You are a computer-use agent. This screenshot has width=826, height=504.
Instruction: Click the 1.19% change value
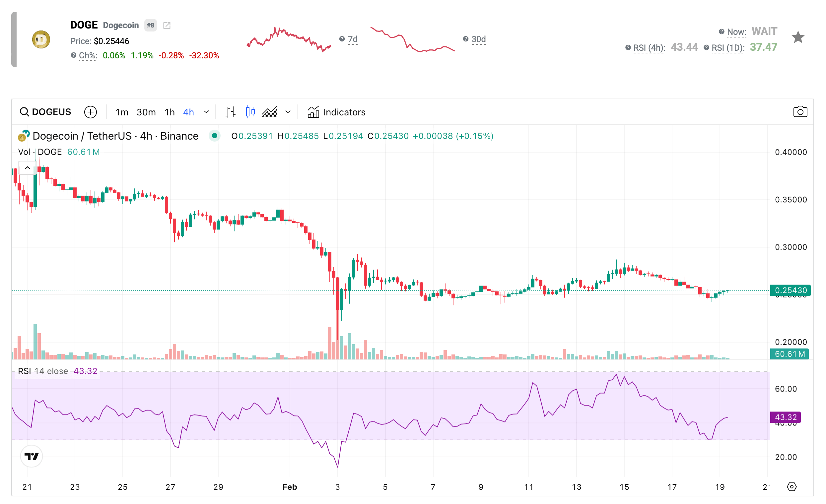click(142, 56)
